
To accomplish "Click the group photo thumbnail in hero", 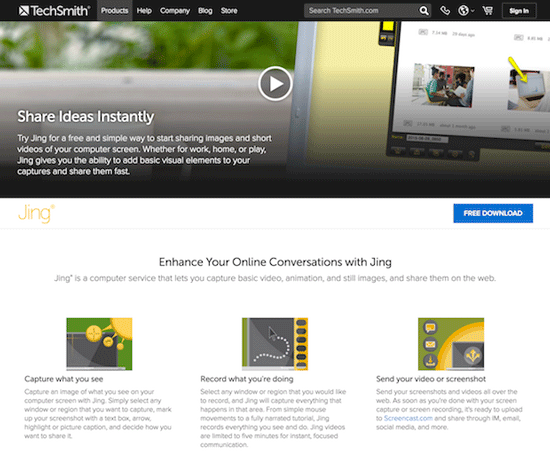I will (x=444, y=85).
